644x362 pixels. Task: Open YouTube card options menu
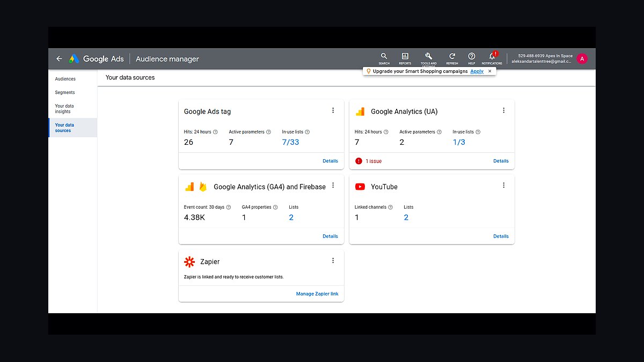tap(503, 186)
